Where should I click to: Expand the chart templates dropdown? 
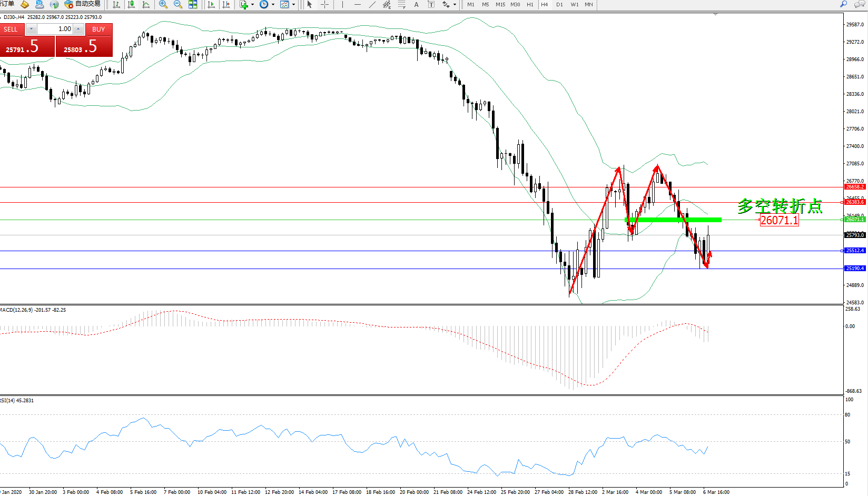pyautogui.click(x=293, y=5)
